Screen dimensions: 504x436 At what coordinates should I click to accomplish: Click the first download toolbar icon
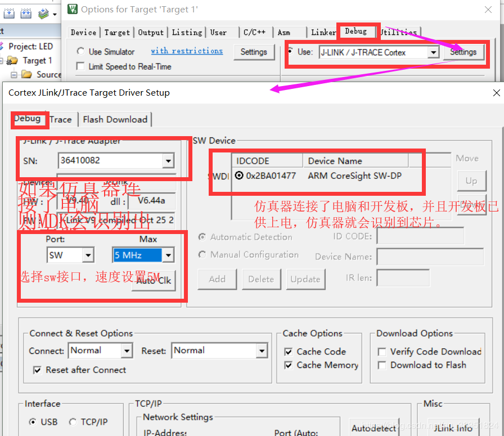pos(9,14)
